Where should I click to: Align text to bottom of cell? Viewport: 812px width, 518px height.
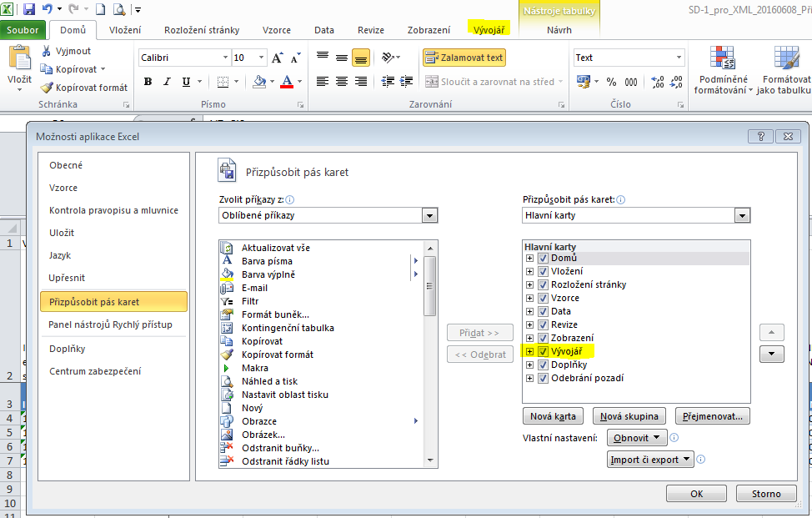tap(361, 58)
